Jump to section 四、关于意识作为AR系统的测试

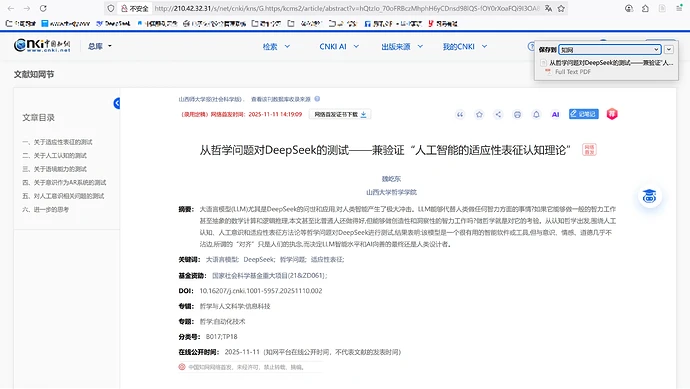pos(64,183)
